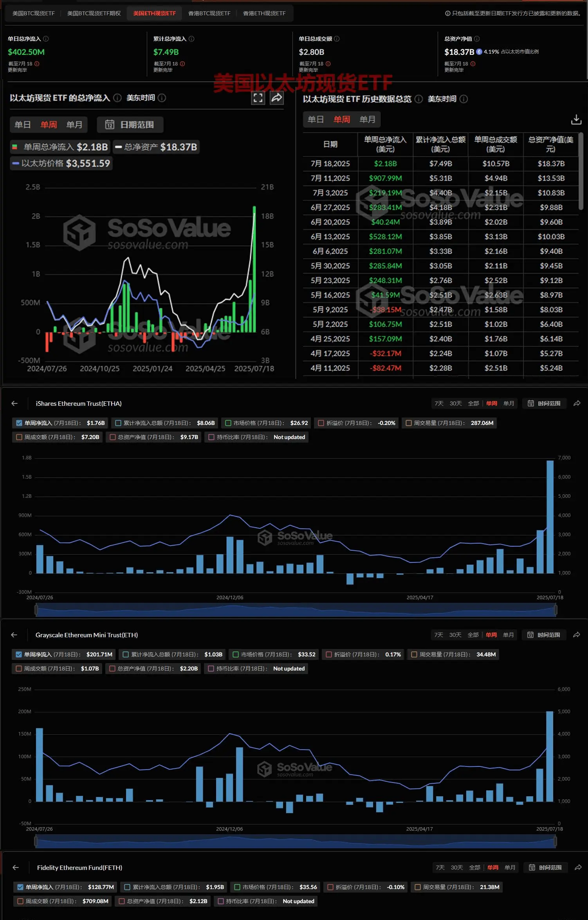
Task: Click info icon after 美东时间 in chart panel
Action: tap(162, 98)
